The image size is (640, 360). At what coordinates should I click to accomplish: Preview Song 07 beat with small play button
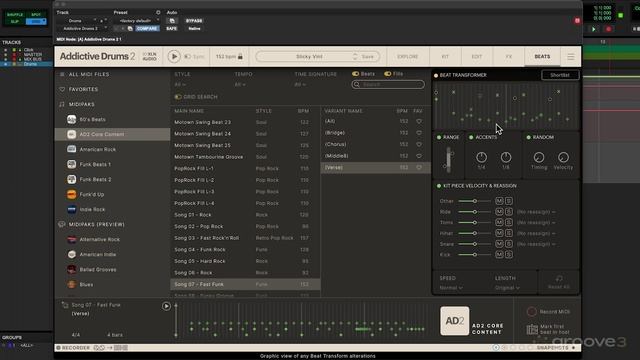click(166, 306)
